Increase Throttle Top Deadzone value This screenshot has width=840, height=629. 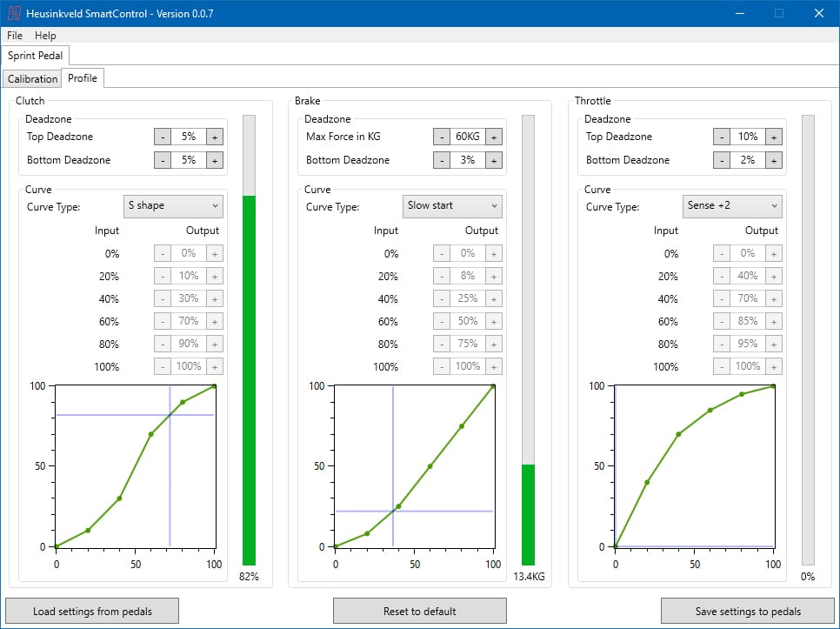coord(773,137)
